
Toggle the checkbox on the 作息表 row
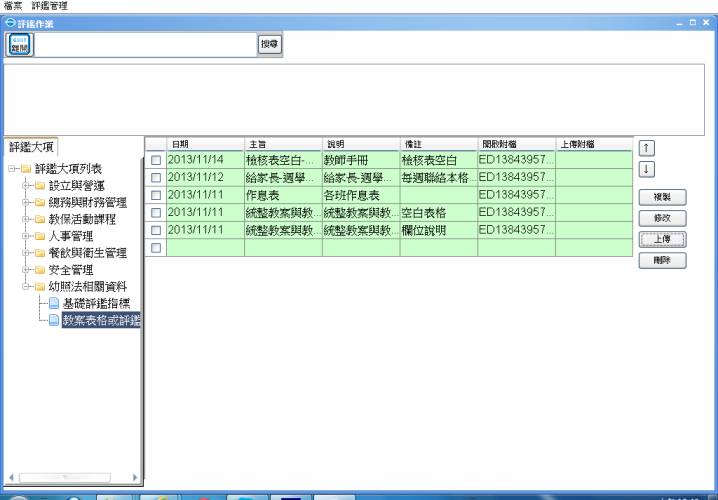[155, 195]
